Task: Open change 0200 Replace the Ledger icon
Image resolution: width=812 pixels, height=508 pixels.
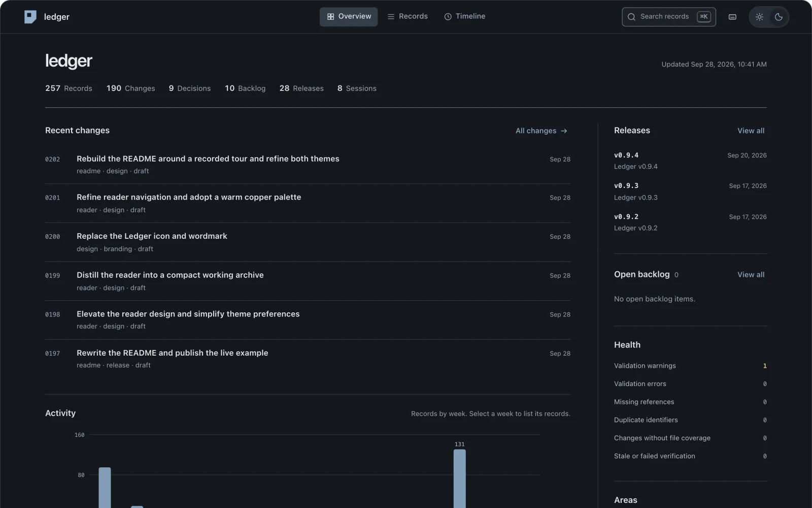Action: tap(308, 242)
